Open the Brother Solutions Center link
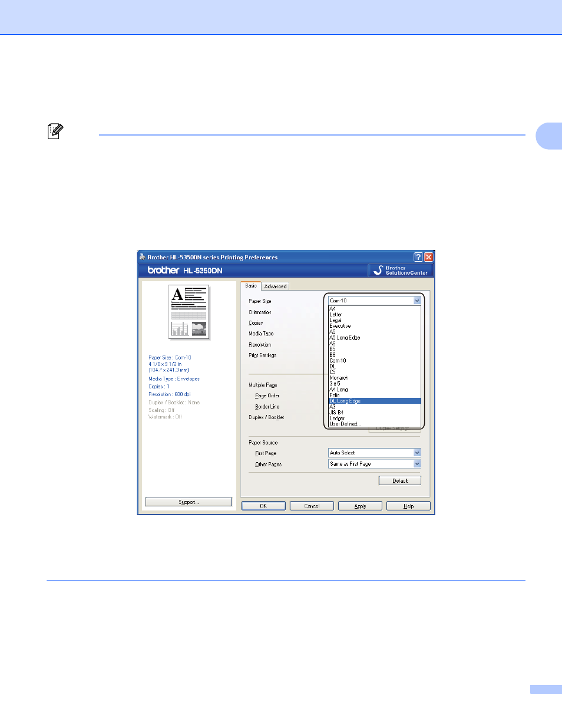Image resolution: width=562 pixels, height=728 pixels. click(401, 271)
